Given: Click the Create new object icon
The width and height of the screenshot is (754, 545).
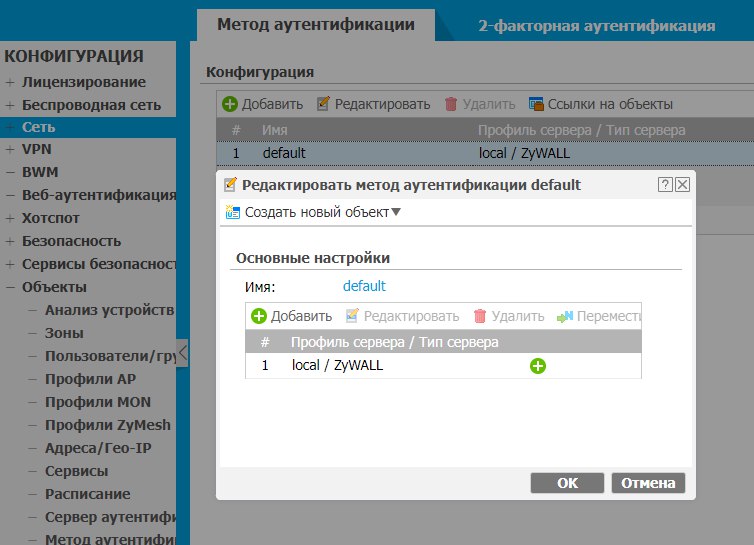Looking at the screenshot, I should [x=233, y=212].
